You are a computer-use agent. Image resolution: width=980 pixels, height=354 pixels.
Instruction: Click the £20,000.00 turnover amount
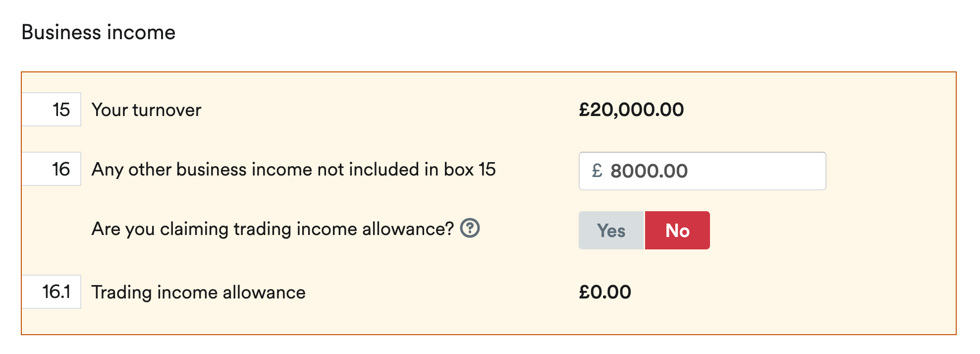point(631,110)
